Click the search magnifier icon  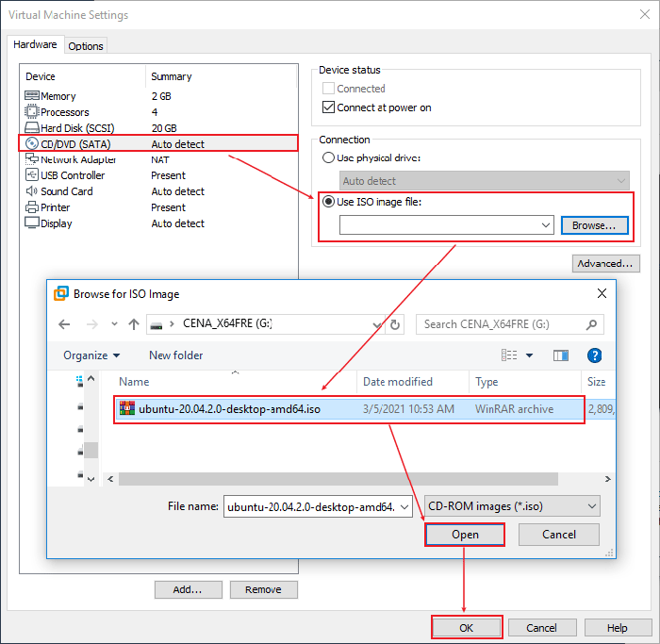pyautogui.click(x=591, y=324)
